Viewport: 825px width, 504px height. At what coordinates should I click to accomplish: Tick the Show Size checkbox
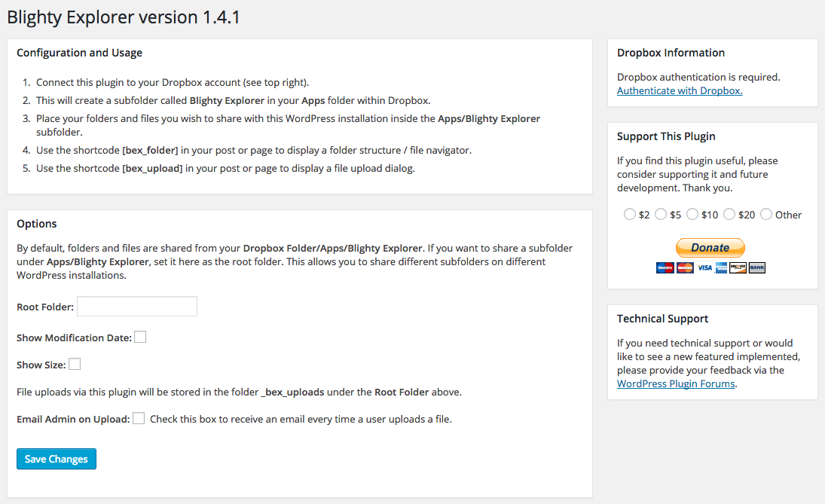click(x=75, y=364)
